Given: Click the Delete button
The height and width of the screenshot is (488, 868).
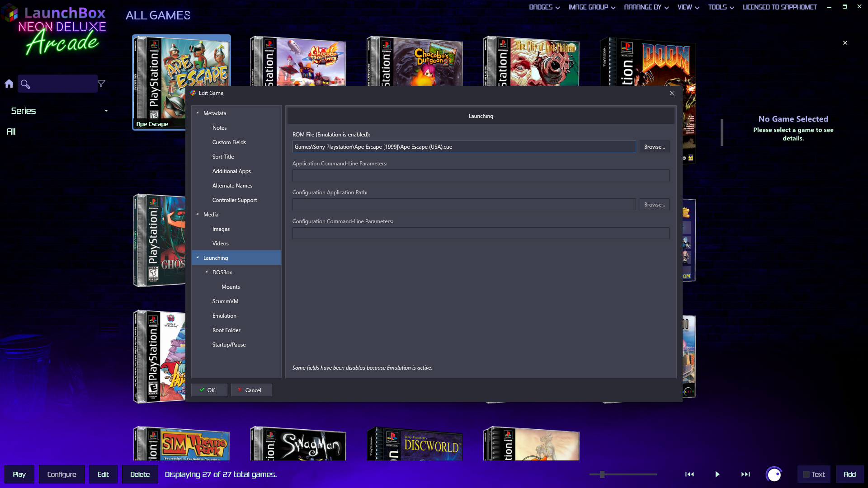Looking at the screenshot, I should tap(140, 474).
